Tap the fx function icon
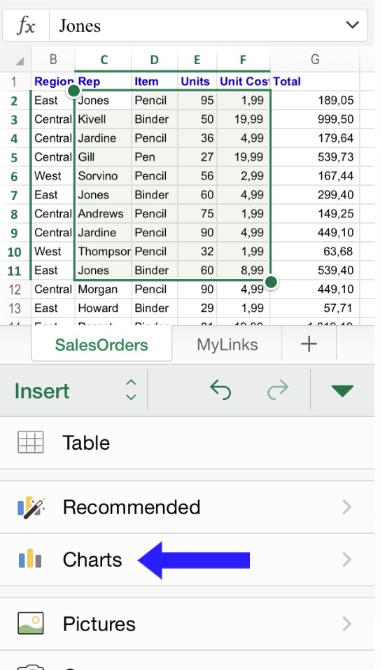 point(26,26)
